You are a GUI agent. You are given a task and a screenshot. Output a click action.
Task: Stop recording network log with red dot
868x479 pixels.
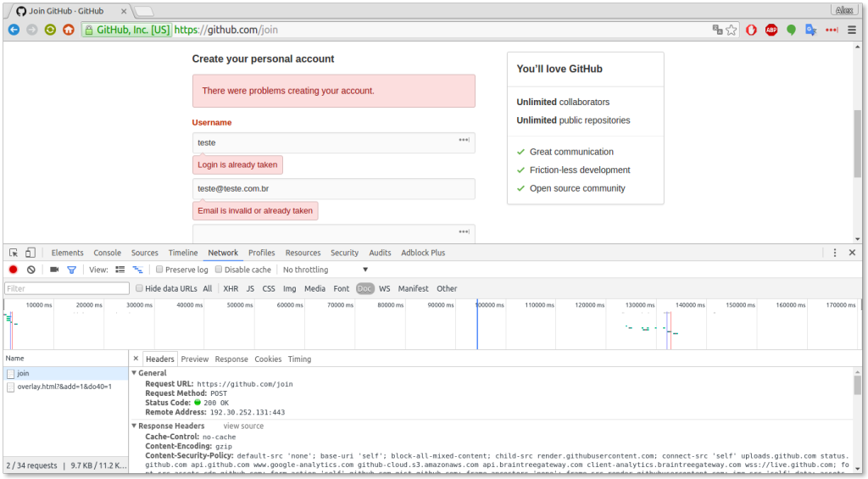(14, 270)
